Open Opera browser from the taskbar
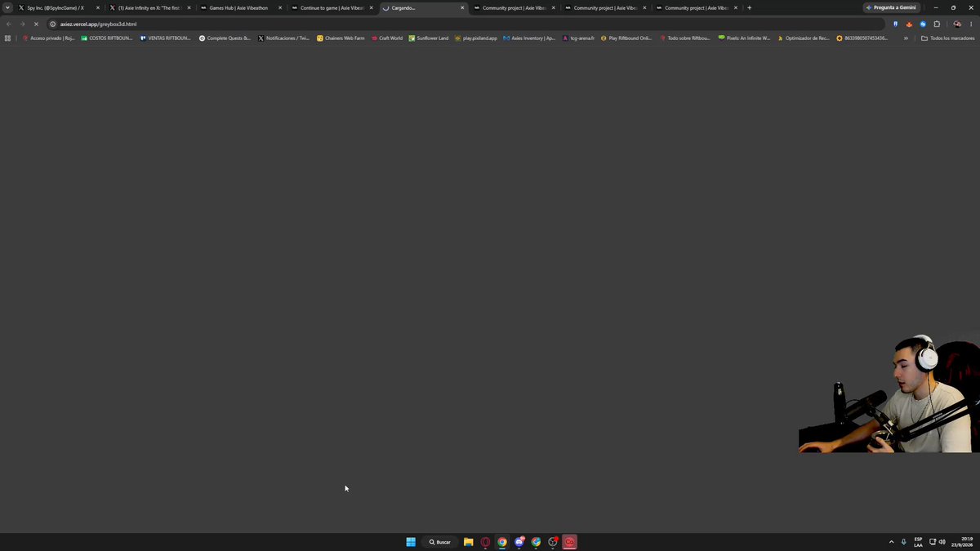The height and width of the screenshot is (551, 980). [x=485, y=542]
